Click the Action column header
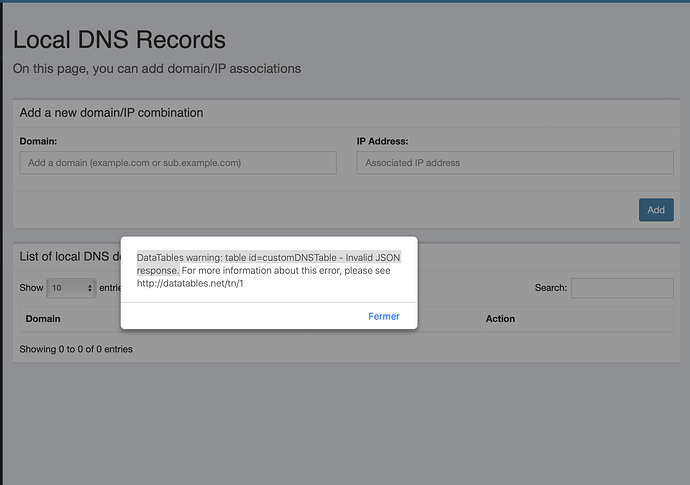 point(500,319)
